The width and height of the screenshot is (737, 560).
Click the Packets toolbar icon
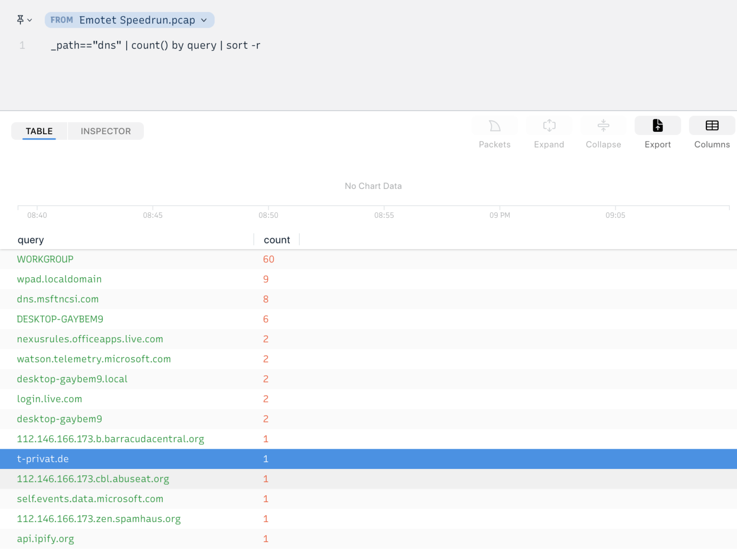(495, 126)
